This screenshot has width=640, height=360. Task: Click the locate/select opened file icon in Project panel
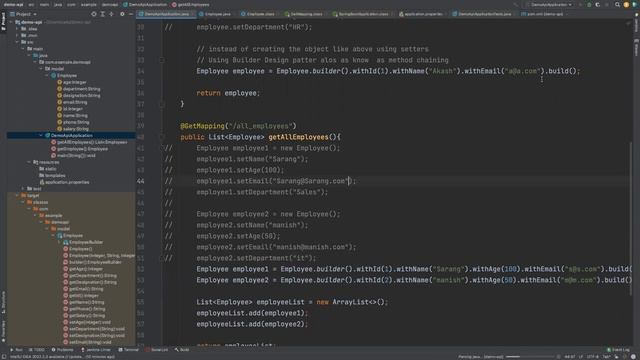[94, 14]
